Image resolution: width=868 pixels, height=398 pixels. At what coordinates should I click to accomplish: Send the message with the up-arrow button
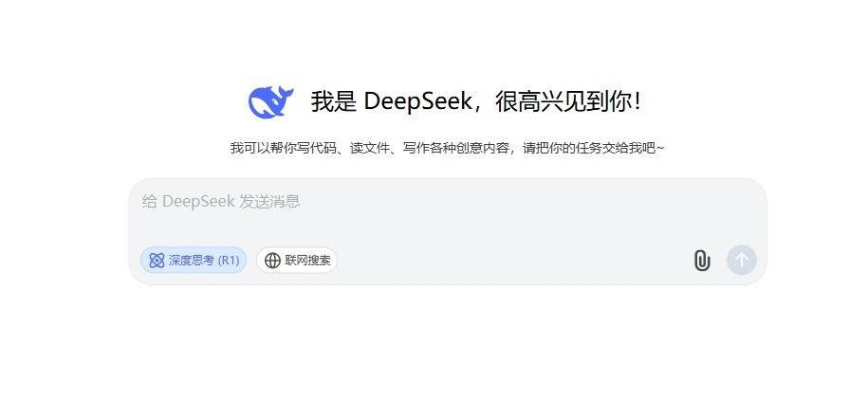click(741, 260)
